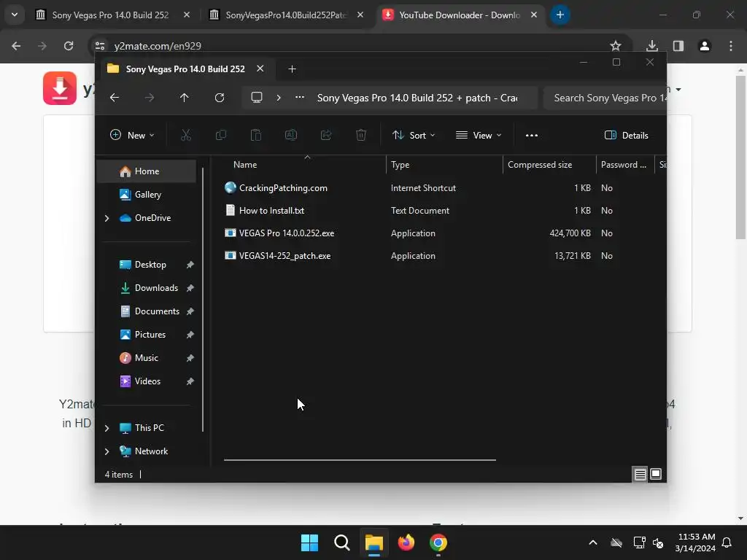747x560 pixels.
Task: Open Chrome profile avatar icon
Action: point(705,46)
